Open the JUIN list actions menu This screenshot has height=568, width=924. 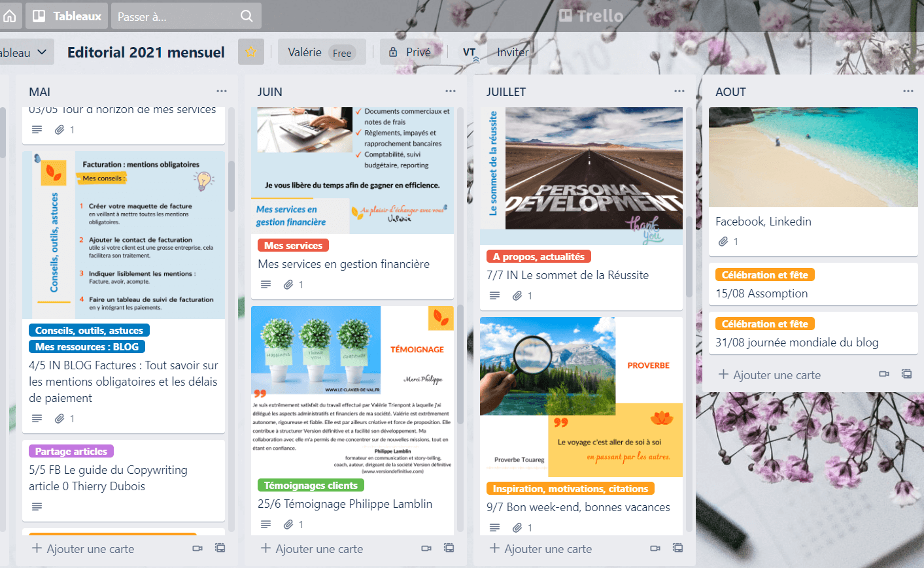click(451, 92)
